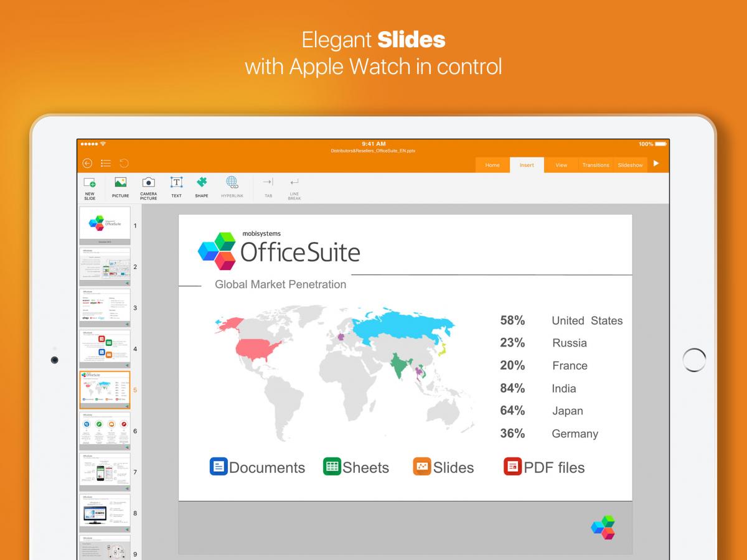Screen dimensions: 747x560
Task: Select slide 8 thumbnail
Action: (x=105, y=513)
